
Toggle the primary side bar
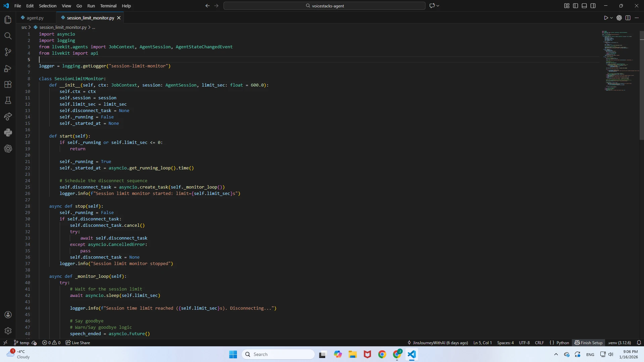pos(576,6)
